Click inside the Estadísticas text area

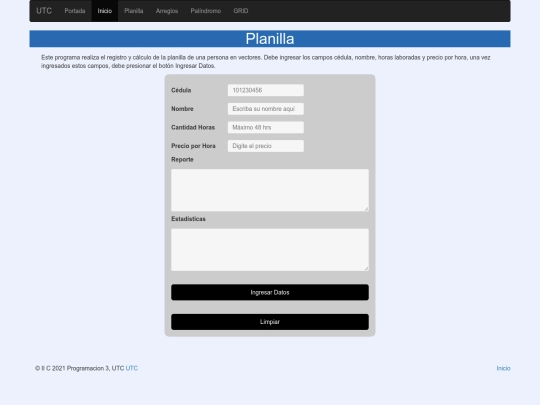[x=270, y=250]
